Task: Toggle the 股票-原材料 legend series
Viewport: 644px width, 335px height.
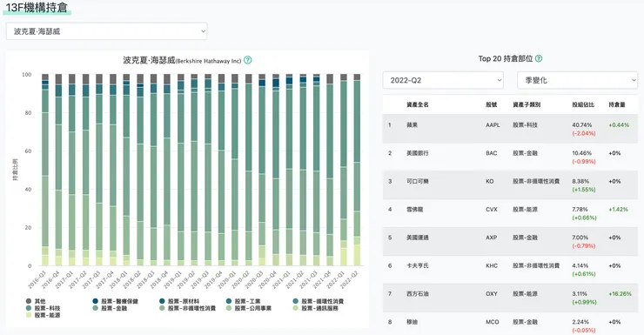Action: tap(179, 301)
